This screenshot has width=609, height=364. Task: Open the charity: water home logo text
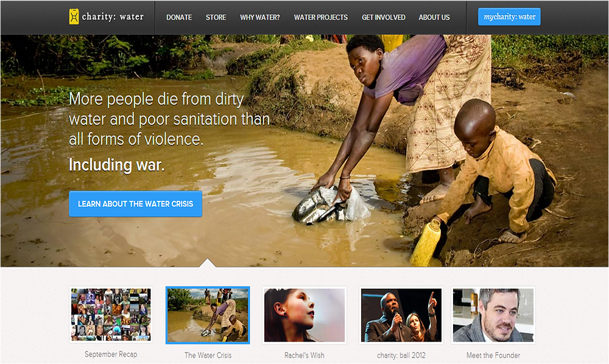[x=113, y=16]
